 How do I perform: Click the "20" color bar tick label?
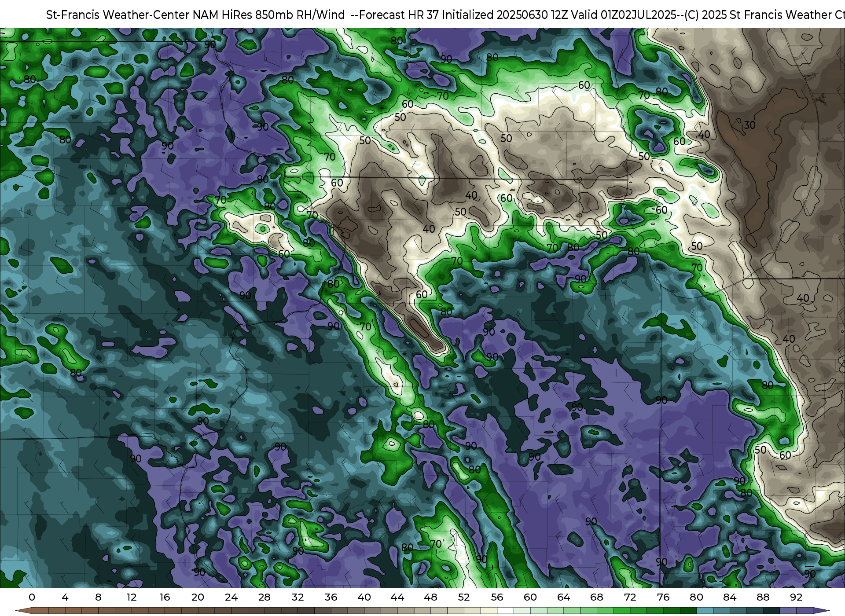pos(198,597)
